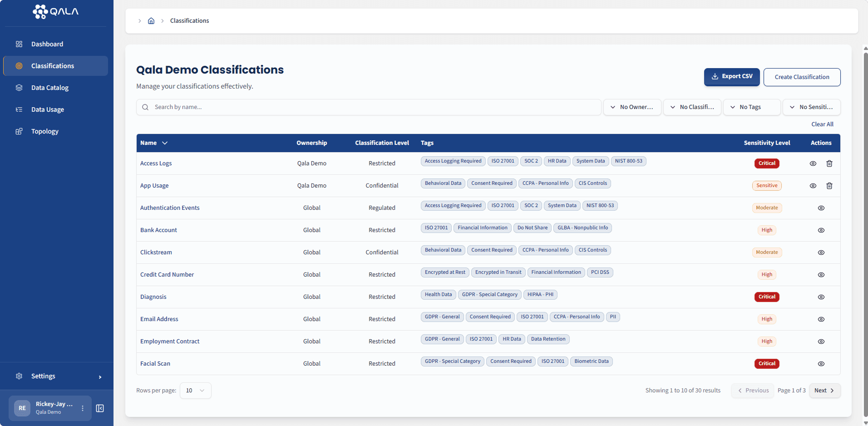Open the No Sensitivity filter dropdown
The height and width of the screenshot is (426, 868).
pos(812,107)
